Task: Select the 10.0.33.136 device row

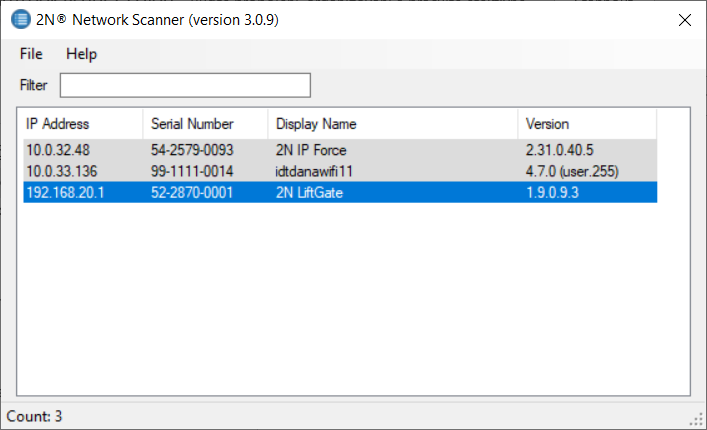Action: (x=65, y=171)
